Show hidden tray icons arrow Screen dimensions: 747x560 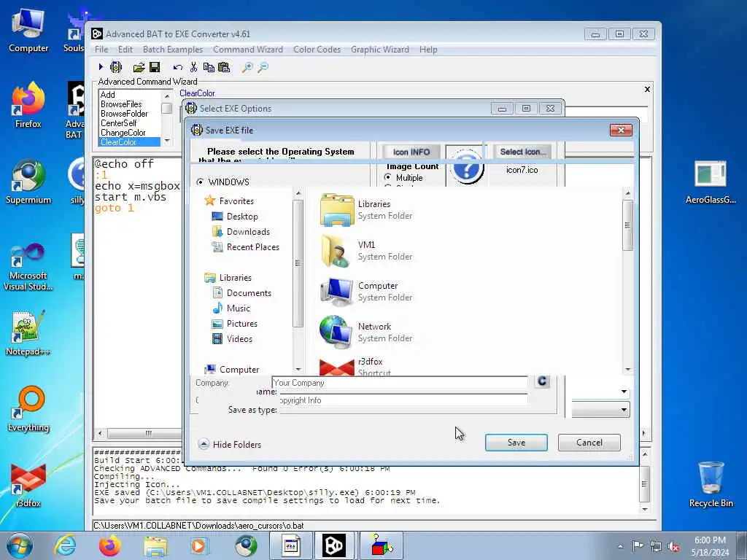coord(620,546)
